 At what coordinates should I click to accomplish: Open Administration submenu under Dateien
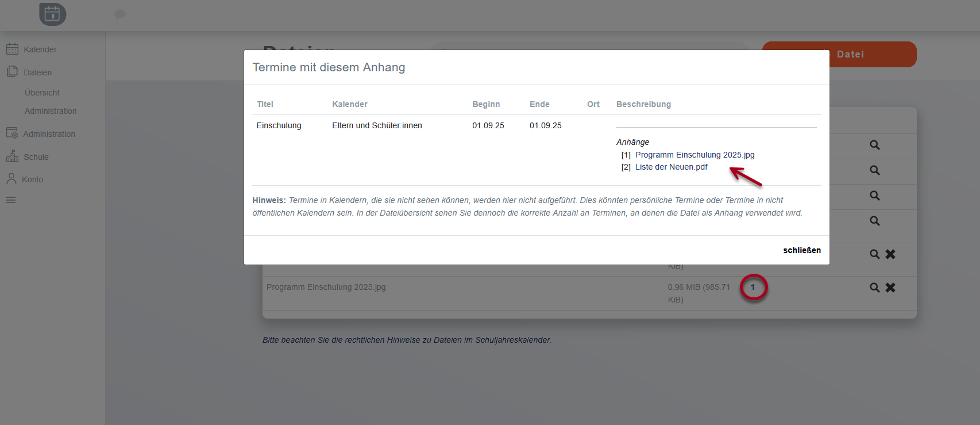coord(51,111)
